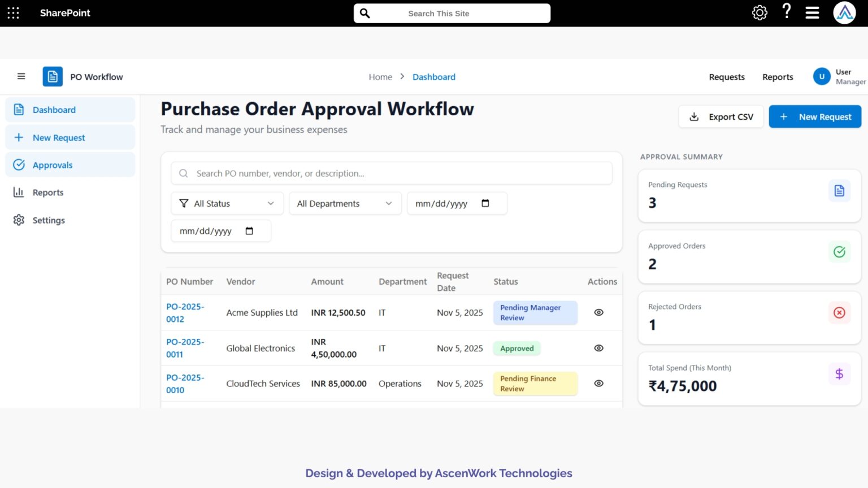Viewport: 868px width, 488px height.
Task: Open the Dashboard sidebar icon
Action: pyautogui.click(x=19, y=110)
